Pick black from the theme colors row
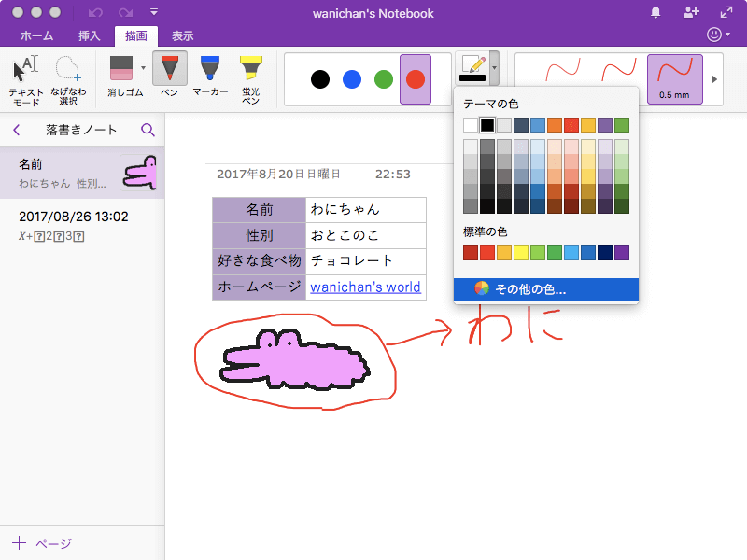747x560 pixels. click(486, 125)
